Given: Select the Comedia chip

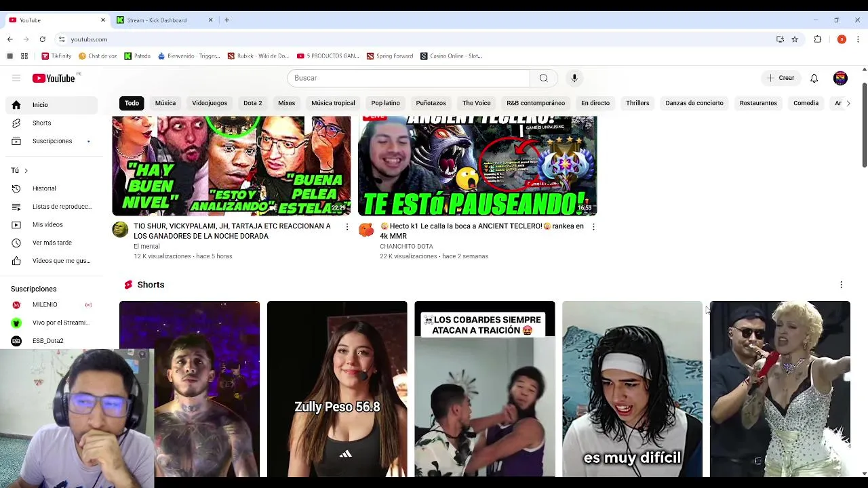Looking at the screenshot, I should click(x=806, y=103).
